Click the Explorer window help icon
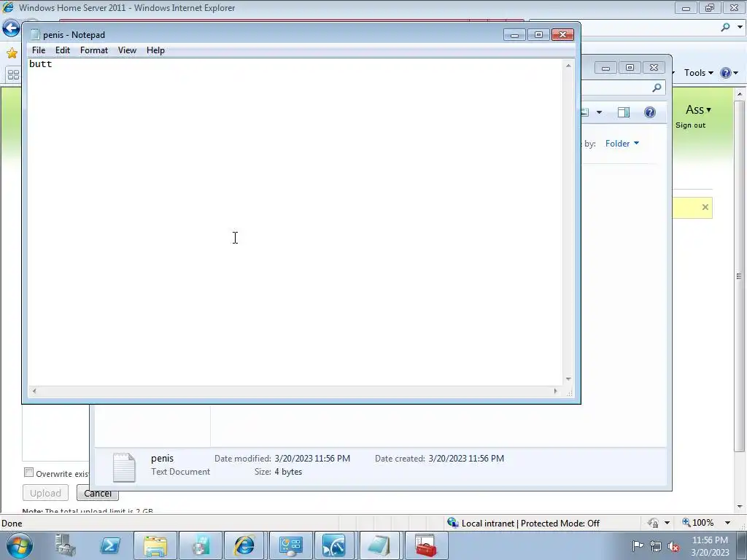The image size is (747, 560). (650, 112)
